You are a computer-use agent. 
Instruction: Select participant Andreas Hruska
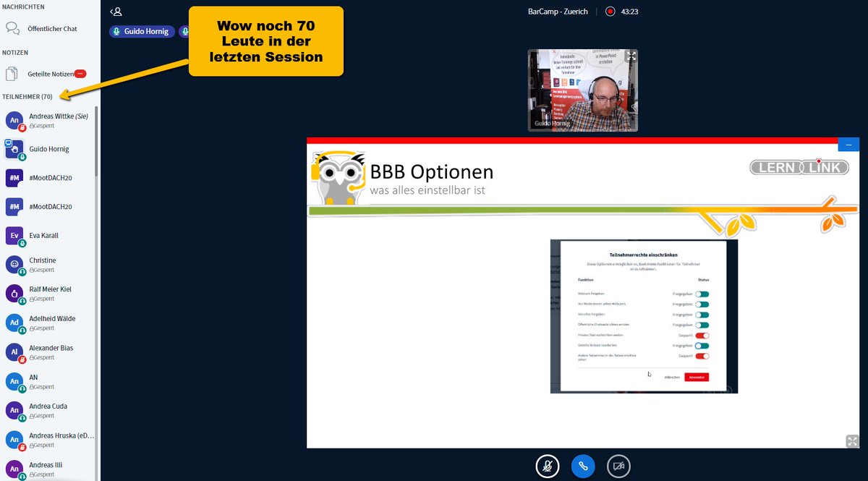[x=49, y=440]
